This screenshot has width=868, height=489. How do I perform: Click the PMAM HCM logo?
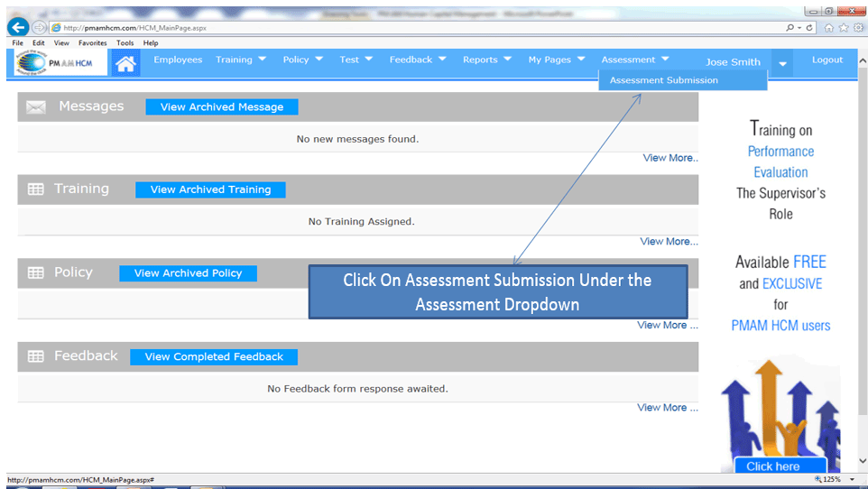coord(60,62)
